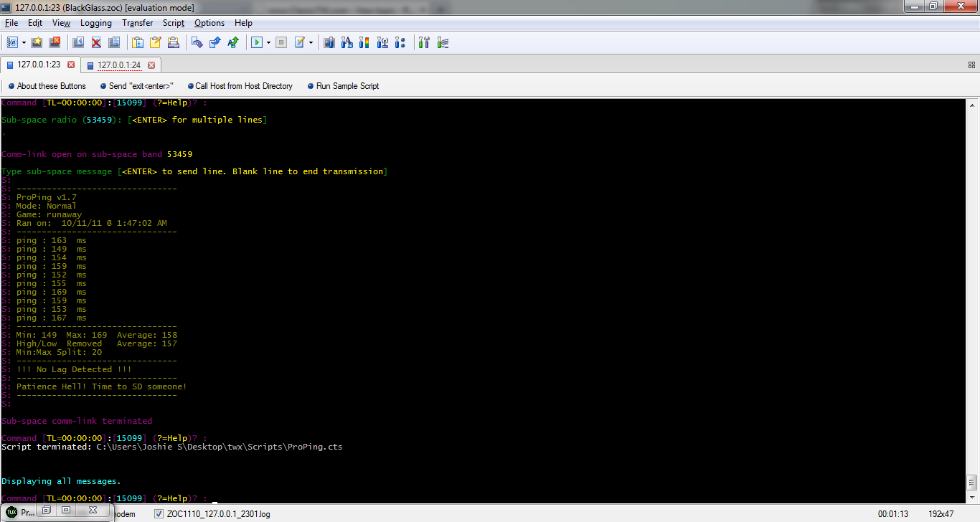Click the first blue tube settings icon
The width and height of the screenshot is (980, 522).
coord(329,42)
